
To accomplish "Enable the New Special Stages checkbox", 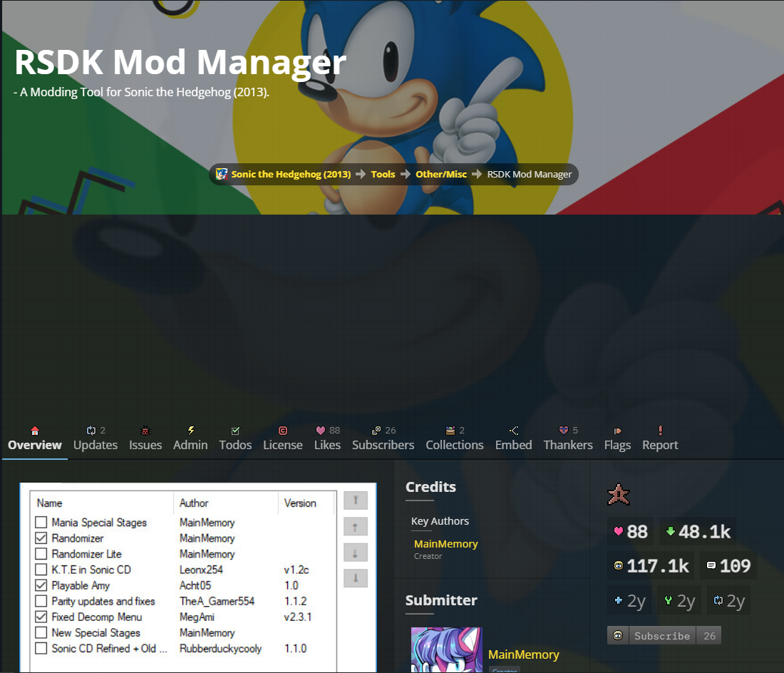I will coord(41,632).
